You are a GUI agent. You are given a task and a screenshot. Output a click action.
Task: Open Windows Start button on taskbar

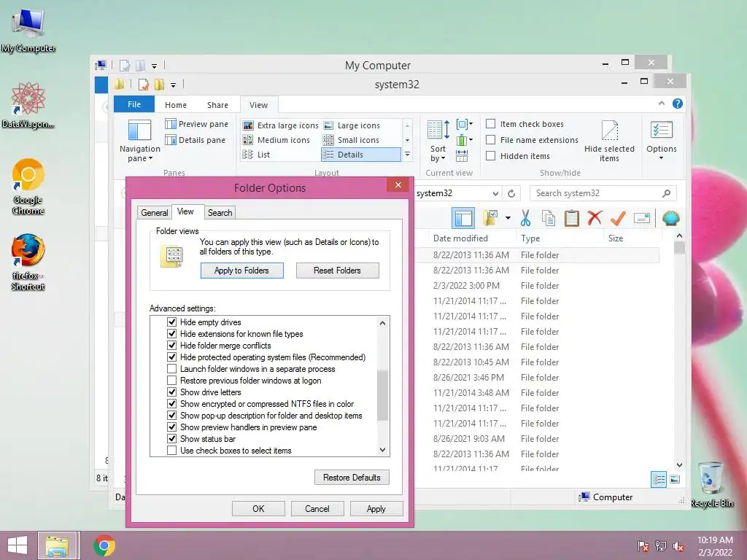18,545
